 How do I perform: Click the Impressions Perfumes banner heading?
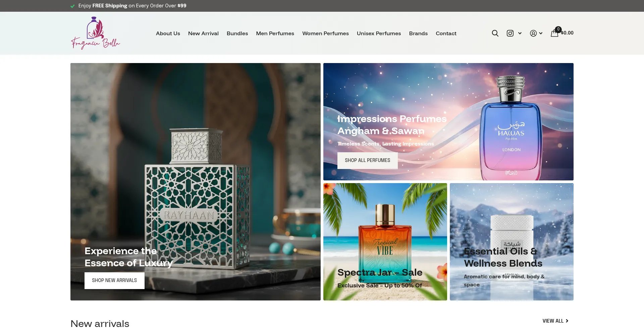(392, 125)
